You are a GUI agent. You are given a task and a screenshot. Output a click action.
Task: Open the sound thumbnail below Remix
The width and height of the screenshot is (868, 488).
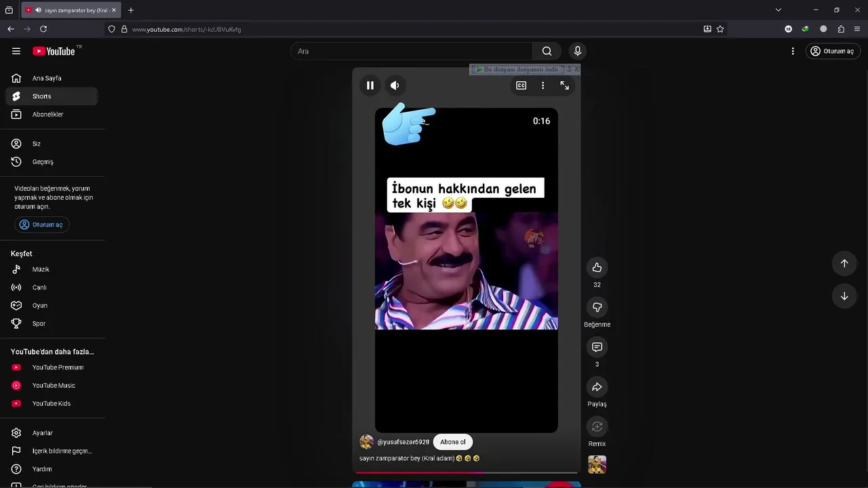point(597,464)
